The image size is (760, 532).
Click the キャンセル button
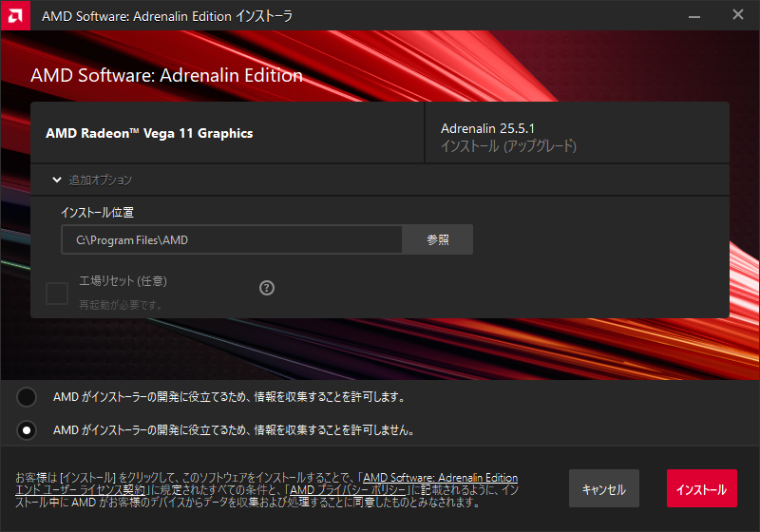pyautogui.click(x=604, y=488)
